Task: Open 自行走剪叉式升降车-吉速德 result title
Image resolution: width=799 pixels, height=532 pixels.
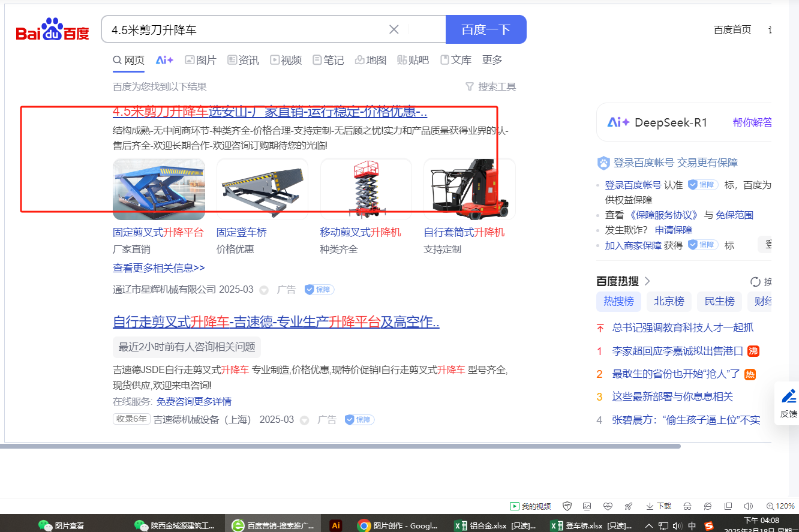Action: (x=276, y=322)
